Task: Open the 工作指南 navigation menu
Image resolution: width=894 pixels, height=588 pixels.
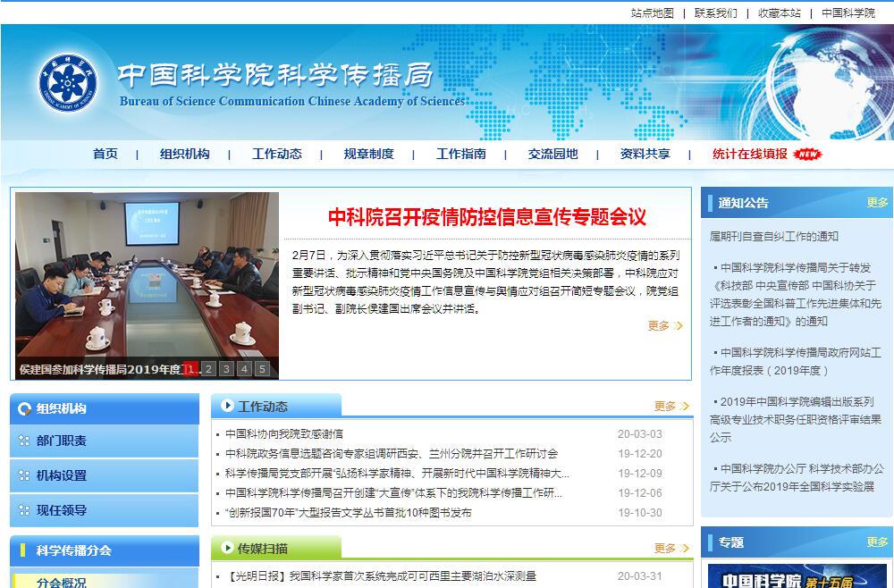Action: tap(461, 154)
